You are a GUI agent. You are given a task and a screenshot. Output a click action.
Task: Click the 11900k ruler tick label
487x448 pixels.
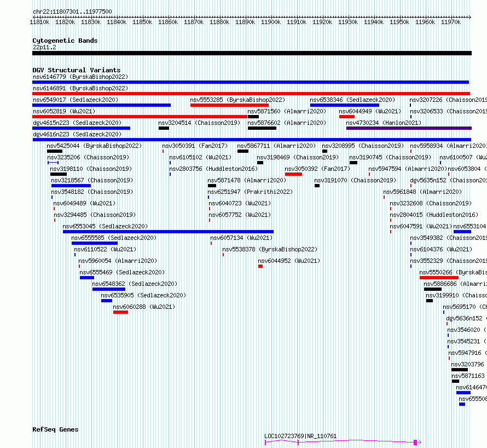coord(271,22)
